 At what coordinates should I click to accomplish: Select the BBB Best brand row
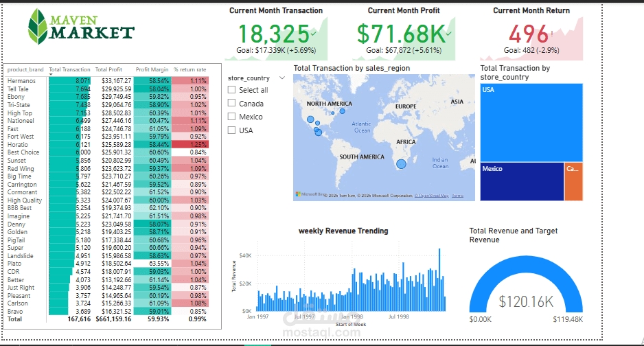pos(108,208)
